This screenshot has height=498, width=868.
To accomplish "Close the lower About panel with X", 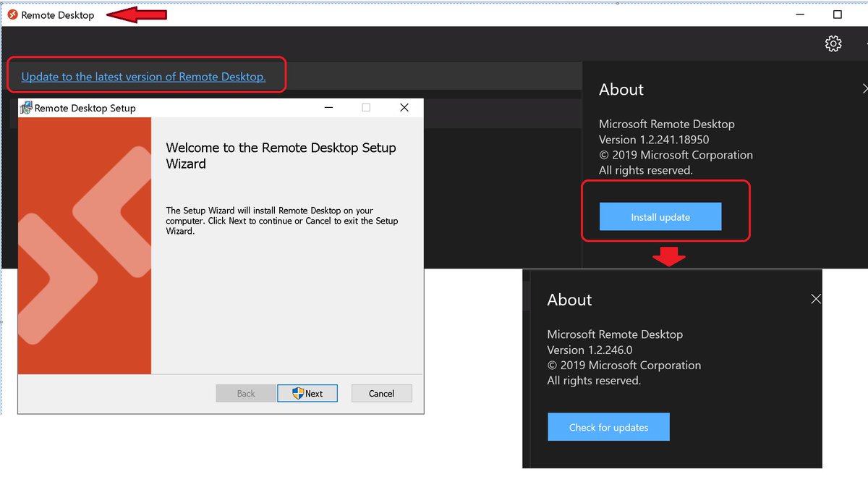I will 816,299.
